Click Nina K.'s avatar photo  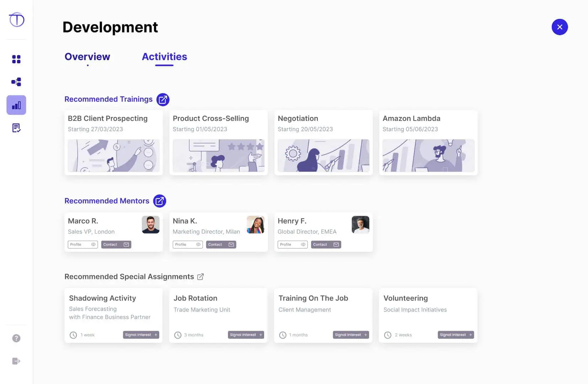[256, 225]
